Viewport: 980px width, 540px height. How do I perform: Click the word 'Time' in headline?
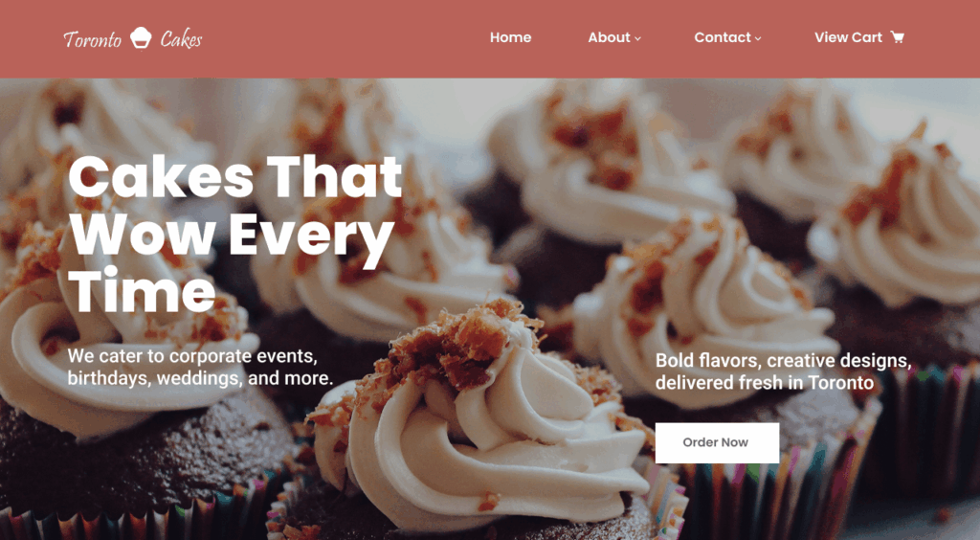coord(142,291)
